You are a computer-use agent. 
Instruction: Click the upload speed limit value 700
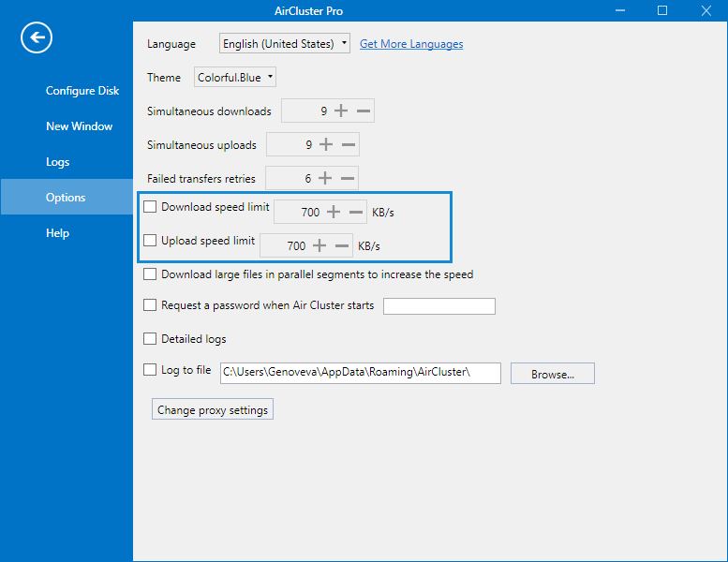pos(296,246)
